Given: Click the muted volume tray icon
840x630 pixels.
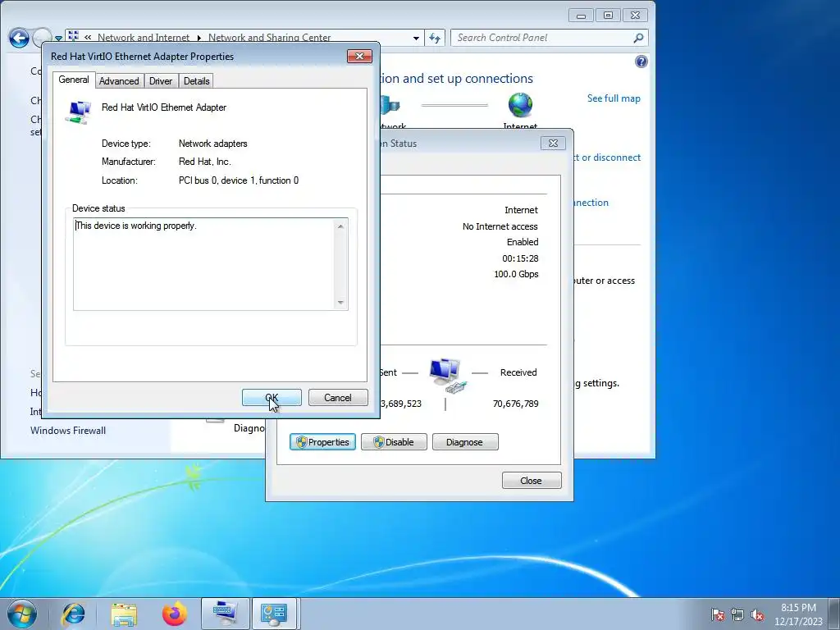Looking at the screenshot, I should point(757,614).
